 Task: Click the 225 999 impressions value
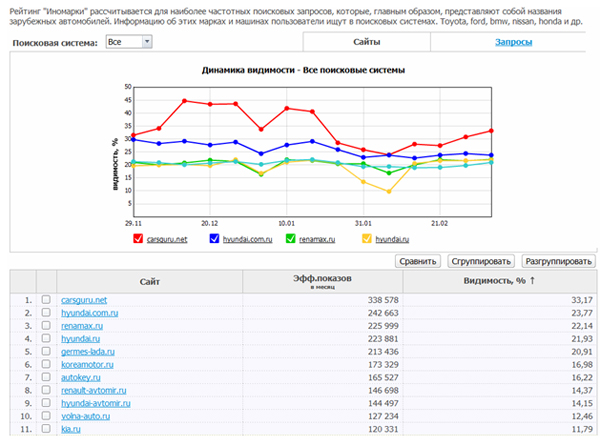coord(383,326)
